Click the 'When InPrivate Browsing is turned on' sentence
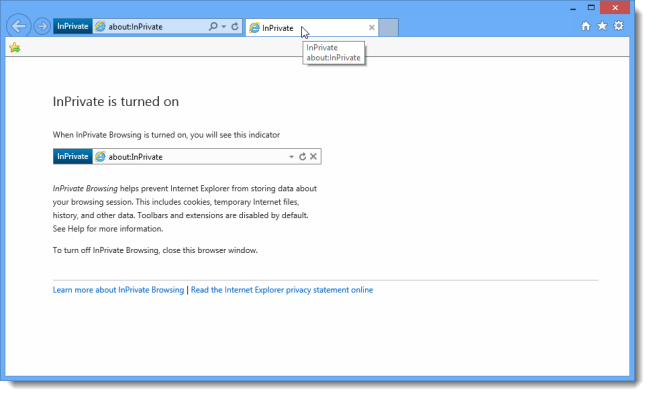This screenshot has height=396, width=650. [x=166, y=135]
